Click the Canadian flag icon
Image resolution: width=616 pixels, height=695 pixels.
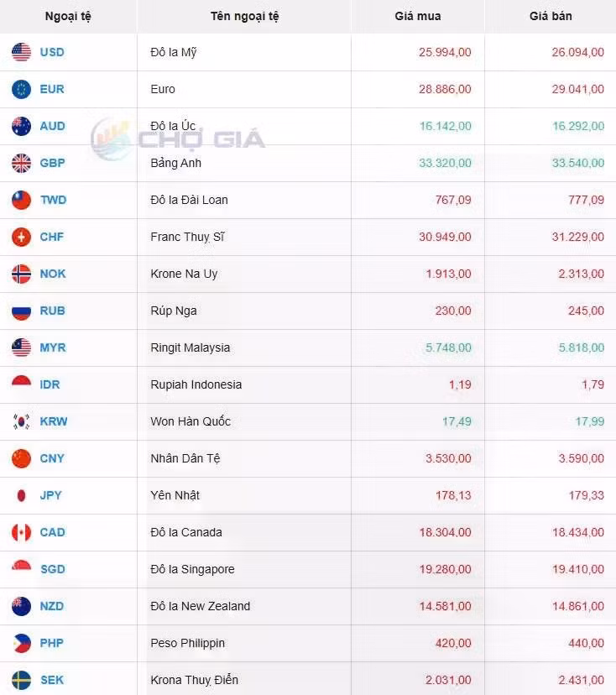tap(21, 532)
